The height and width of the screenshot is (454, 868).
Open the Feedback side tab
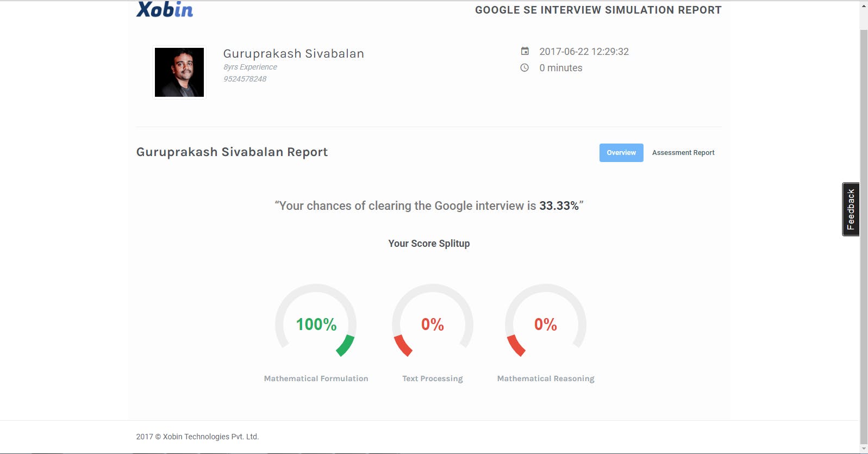tap(851, 209)
